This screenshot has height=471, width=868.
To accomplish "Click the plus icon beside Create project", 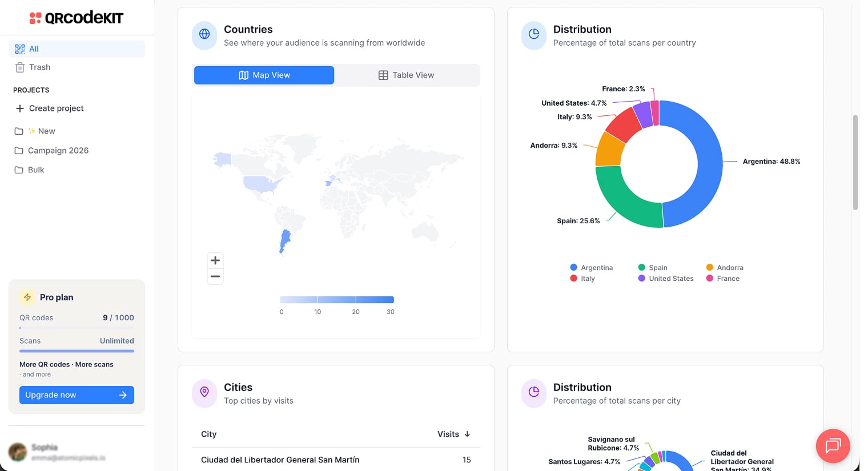I will click(20, 108).
